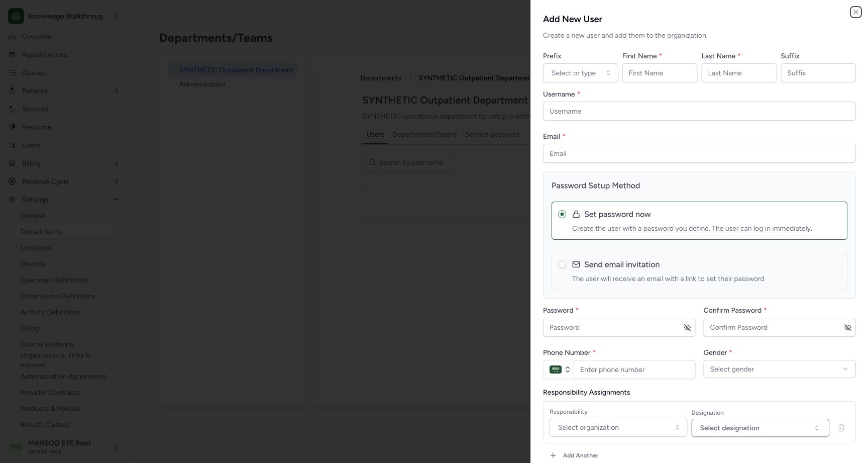
Task: Expand the Revenue Cycle chevron
Action: pos(117,181)
